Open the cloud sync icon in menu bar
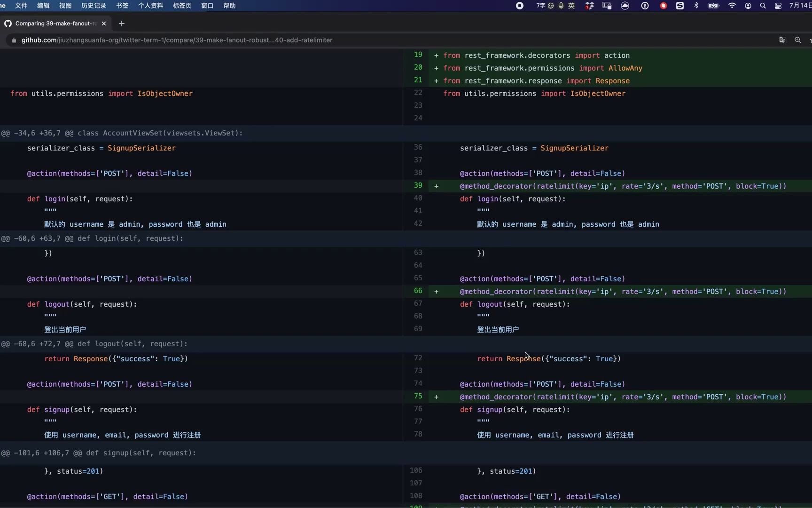Image resolution: width=812 pixels, height=508 pixels. tap(625, 6)
